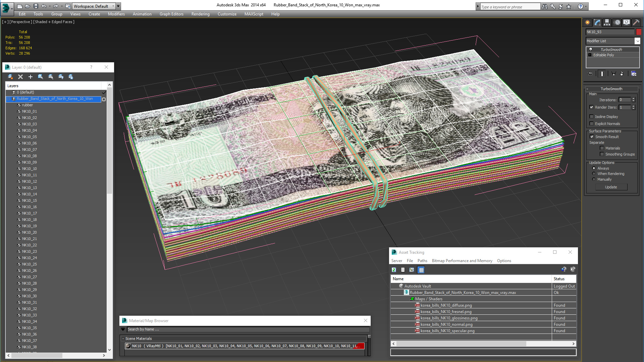This screenshot has width=644, height=362.
Task: Select the Undo arrow toolbar icon
Action: click(44, 6)
